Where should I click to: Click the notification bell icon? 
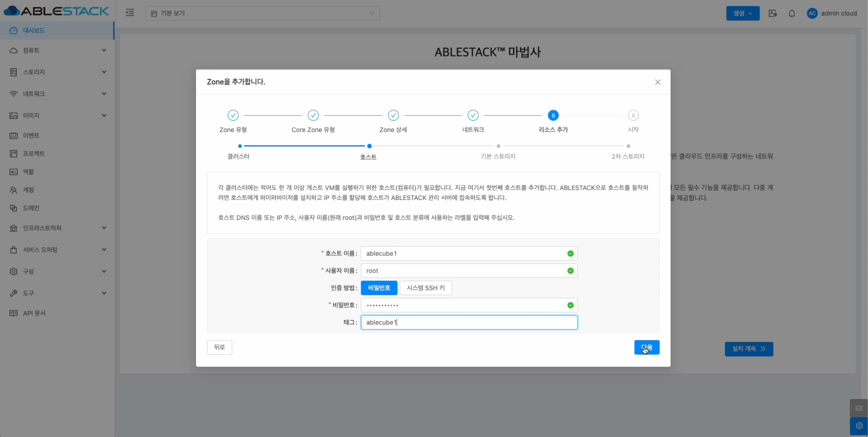click(792, 13)
